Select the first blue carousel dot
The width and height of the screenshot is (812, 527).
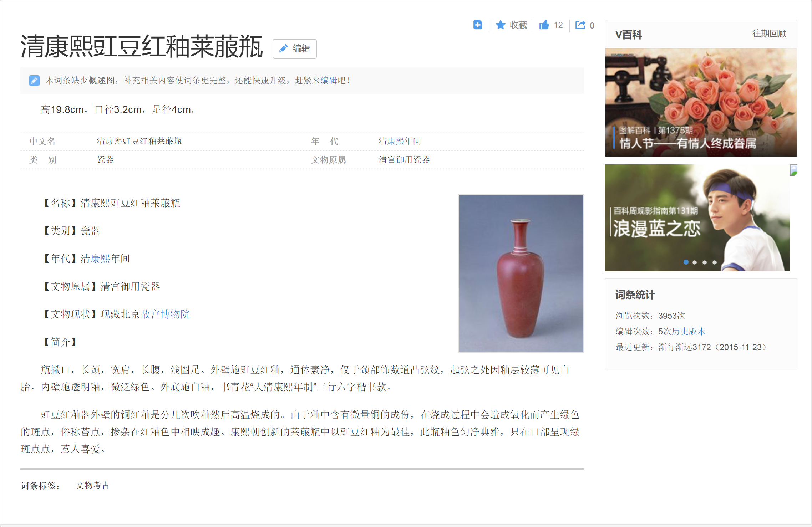[686, 262]
